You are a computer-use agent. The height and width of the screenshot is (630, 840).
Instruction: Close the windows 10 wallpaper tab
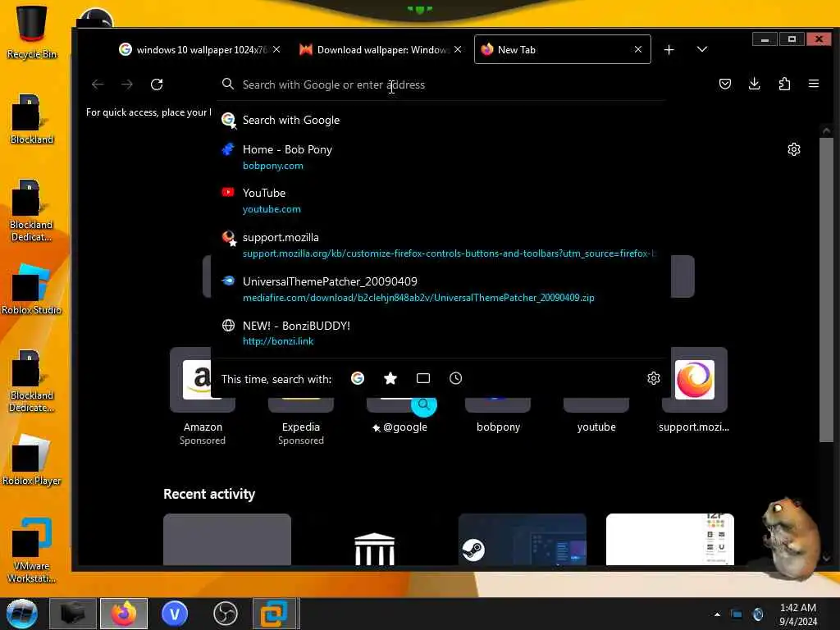[276, 49]
